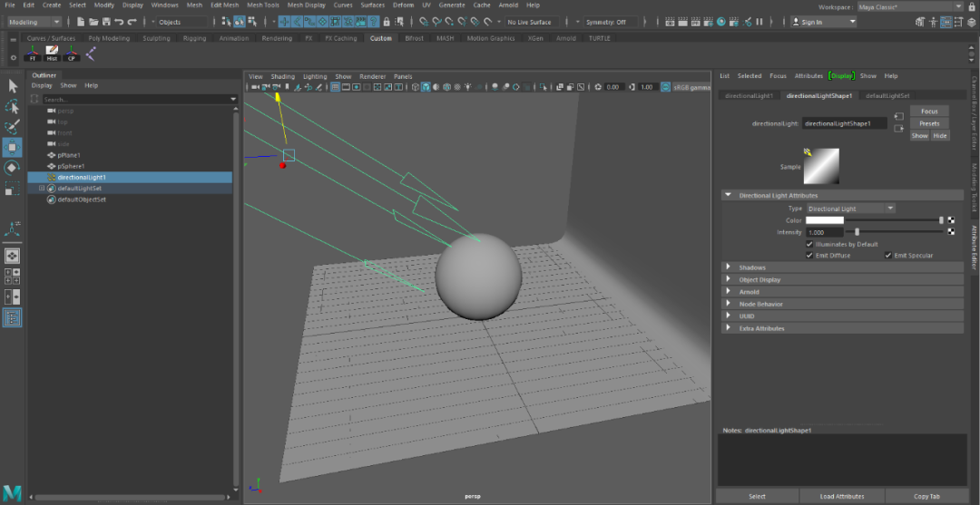Choose the Rotate tool in toolbox
The height and width of the screenshot is (505, 980).
pyautogui.click(x=13, y=168)
